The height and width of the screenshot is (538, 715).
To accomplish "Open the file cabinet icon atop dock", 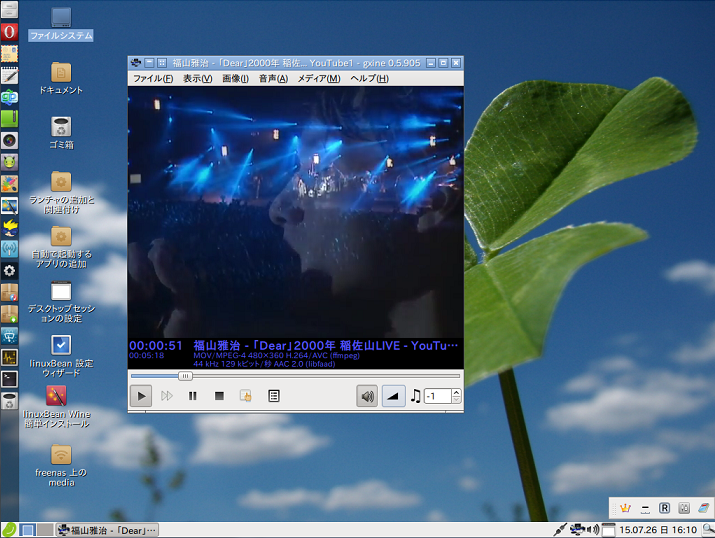I will (x=9, y=9).
